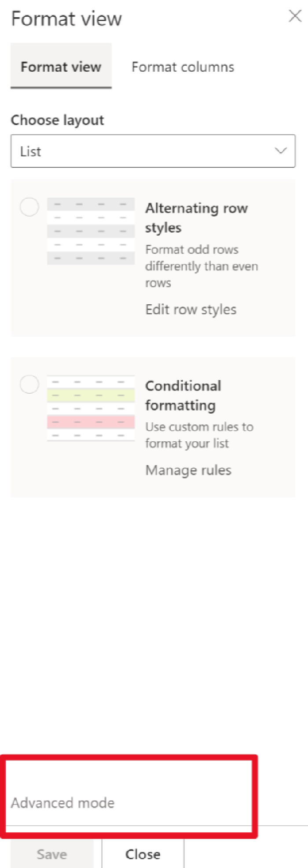Close the Format view panel with the X icon
308x868 pixels.
pos(295,16)
